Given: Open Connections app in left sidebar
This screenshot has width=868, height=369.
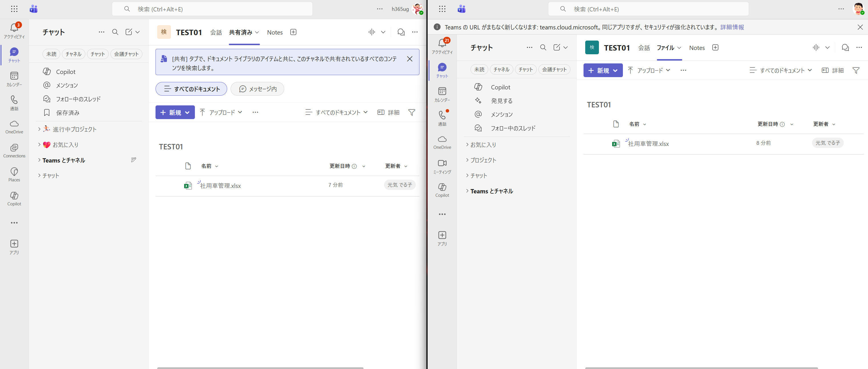Looking at the screenshot, I should [14, 150].
